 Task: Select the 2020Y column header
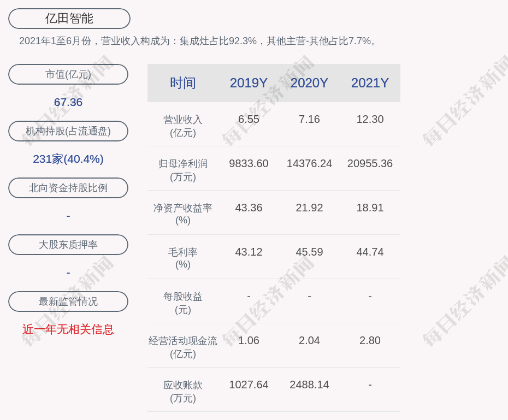[x=309, y=83]
